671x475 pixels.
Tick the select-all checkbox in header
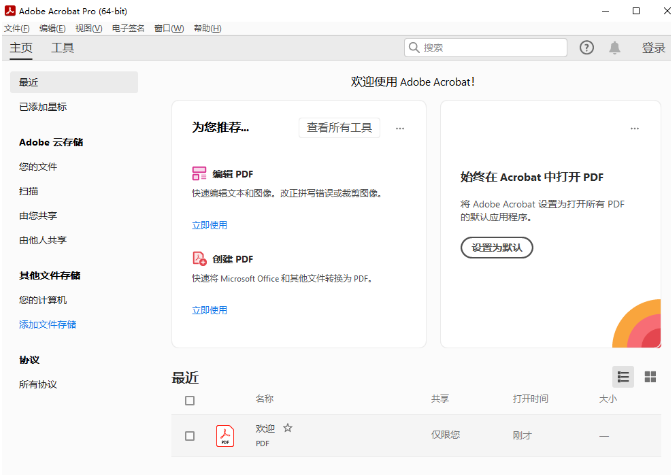pyautogui.click(x=190, y=401)
